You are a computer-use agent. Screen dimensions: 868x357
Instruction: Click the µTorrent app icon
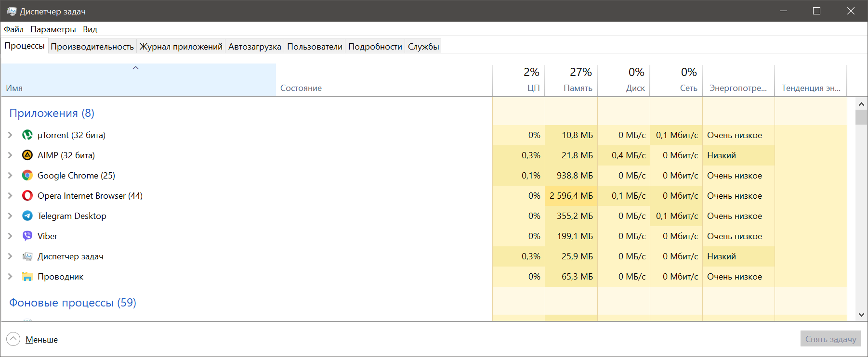tap(27, 135)
